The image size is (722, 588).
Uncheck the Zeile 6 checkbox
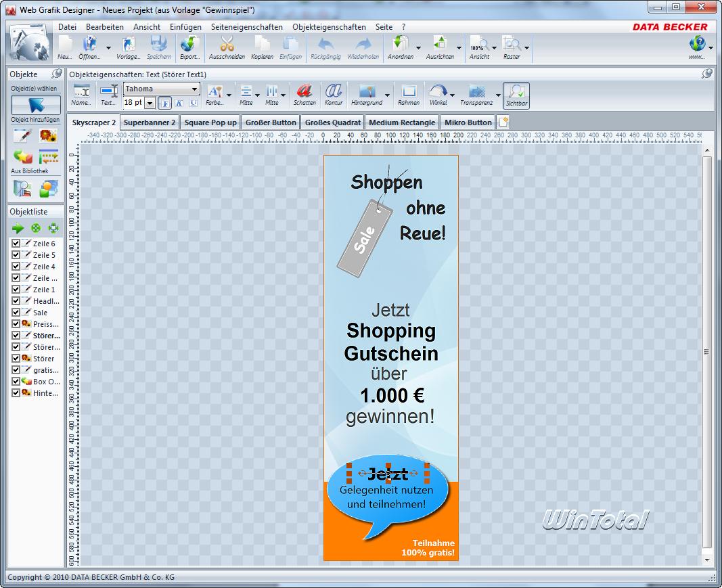point(16,243)
